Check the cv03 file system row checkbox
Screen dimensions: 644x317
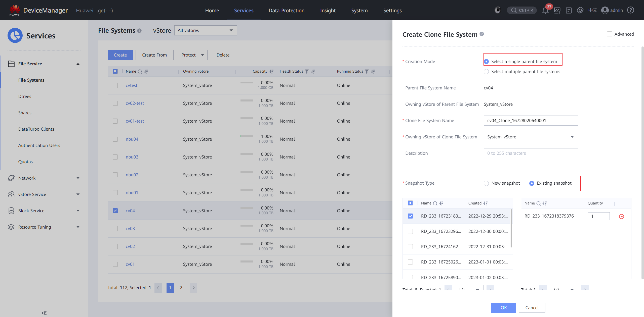point(115,229)
